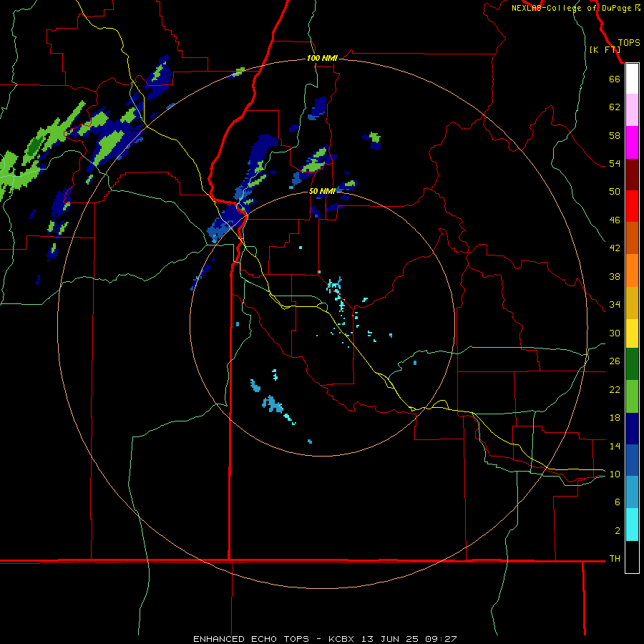Click the "NEXLAB-College of DuPage" credit text
This screenshot has height=644, width=644.
click(x=571, y=8)
